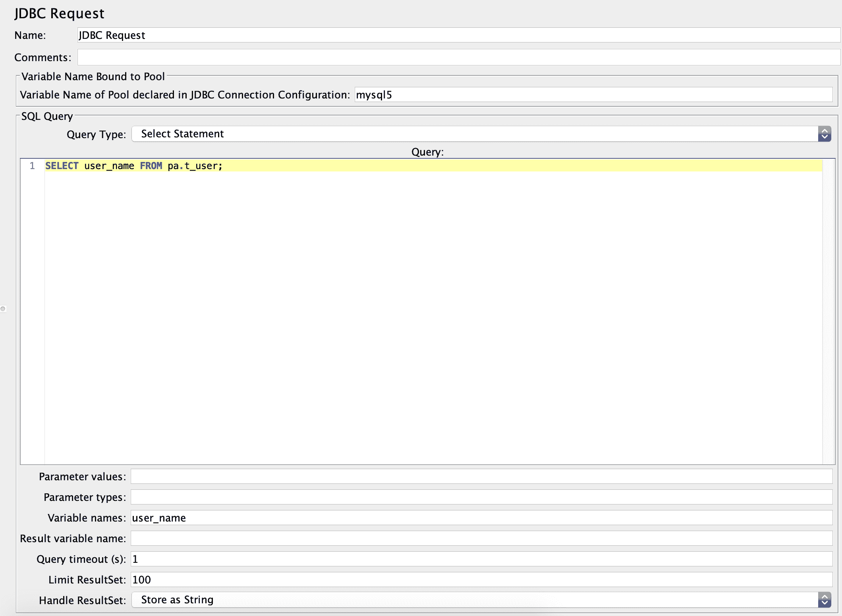Image resolution: width=842 pixels, height=616 pixels.
Task: Click line number 1 in the editor gutter
Action: [32, 166]
